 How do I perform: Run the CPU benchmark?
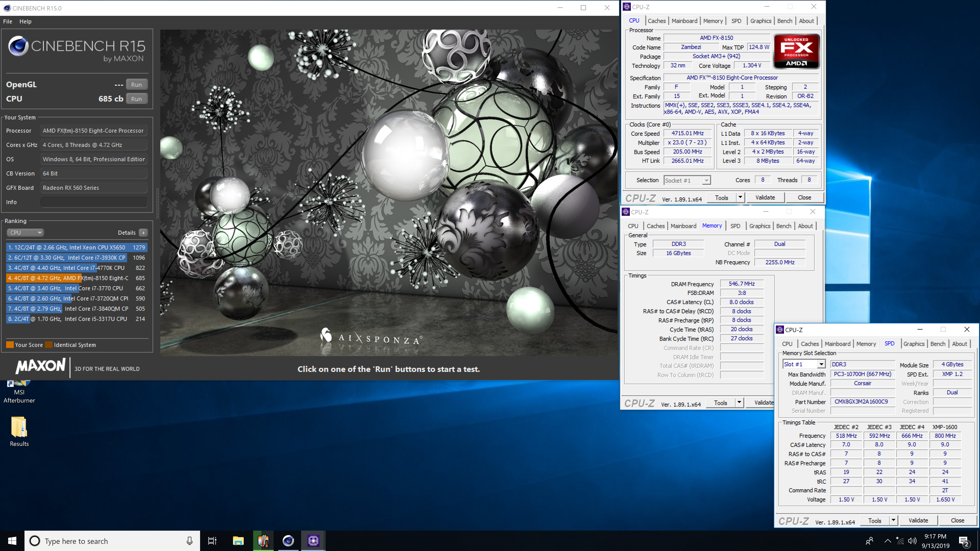pyautogui.click(x=136, y=99)
